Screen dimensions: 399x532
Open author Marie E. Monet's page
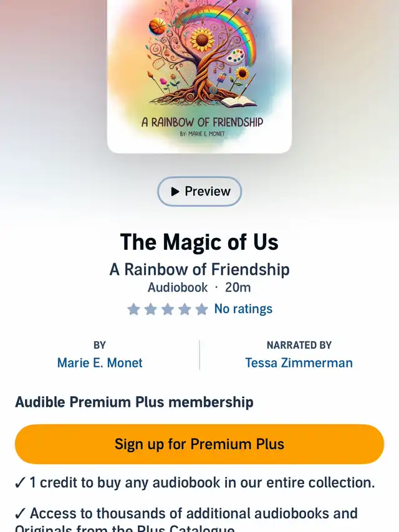coord(100,363)
